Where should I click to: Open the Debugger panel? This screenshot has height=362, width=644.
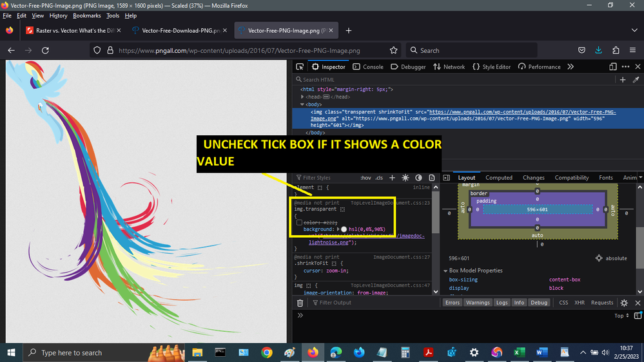408,67
